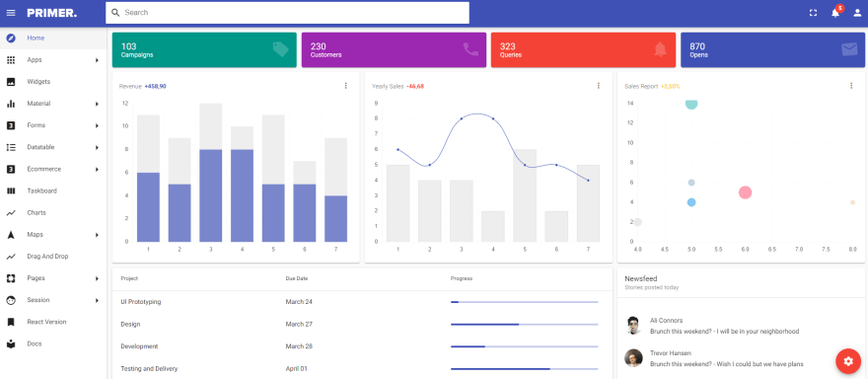Click the Material bar-chart icon

(11, 104)
